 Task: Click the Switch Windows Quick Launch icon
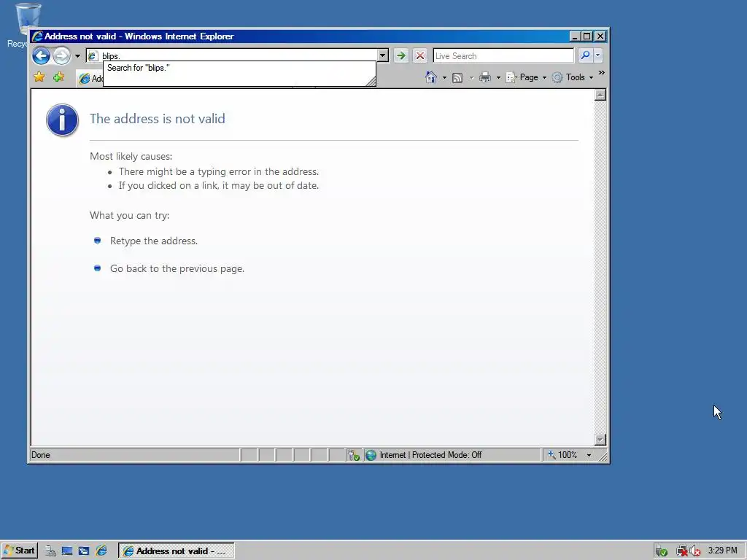coord(84,551)
